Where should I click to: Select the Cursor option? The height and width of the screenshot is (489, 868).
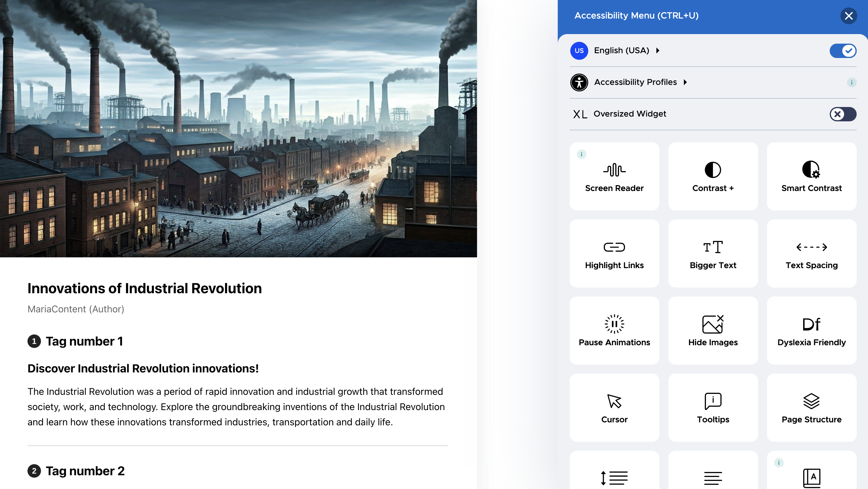(614, 408)
